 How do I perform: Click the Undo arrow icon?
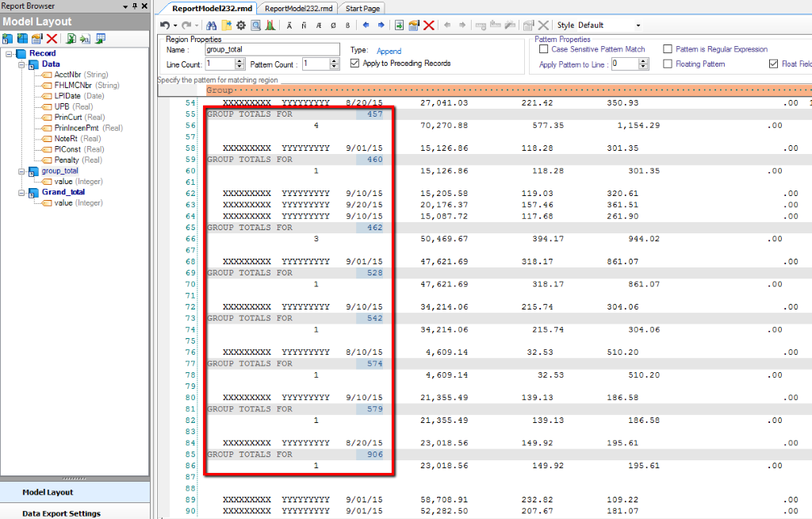pyautogui.click(x=165, y=25)
